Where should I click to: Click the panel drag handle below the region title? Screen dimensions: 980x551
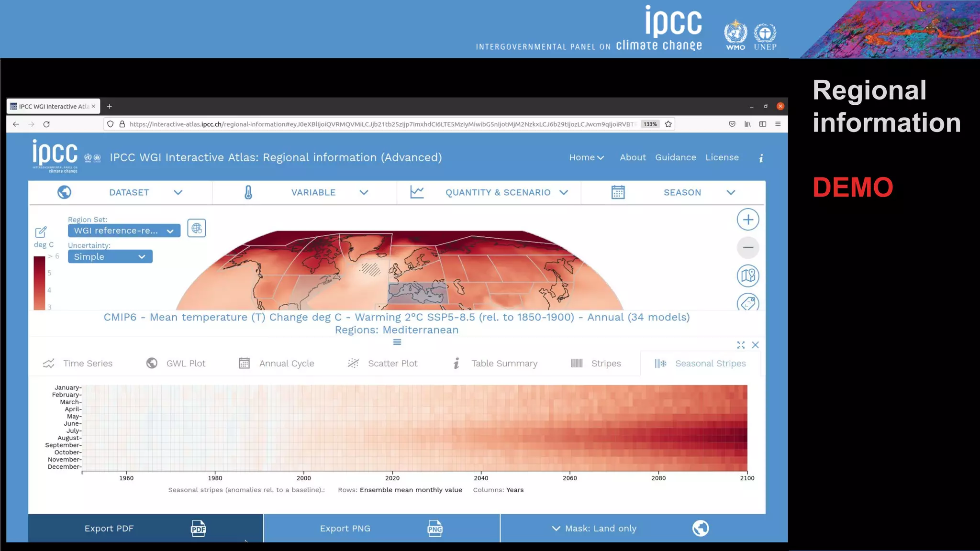click(x=397, y=342)
